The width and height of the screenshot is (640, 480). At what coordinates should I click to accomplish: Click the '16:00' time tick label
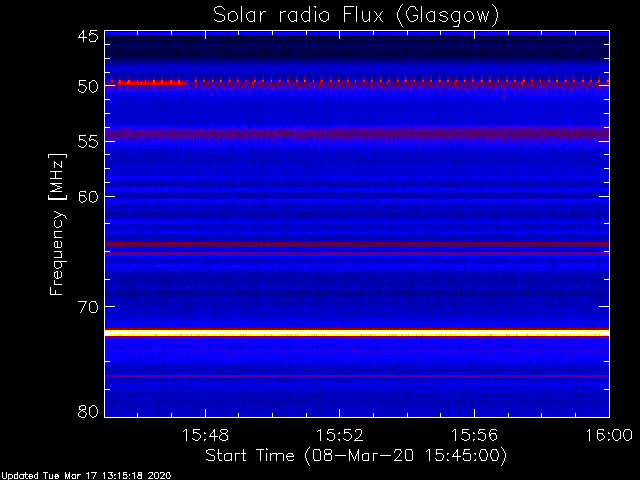click(609, 435)
